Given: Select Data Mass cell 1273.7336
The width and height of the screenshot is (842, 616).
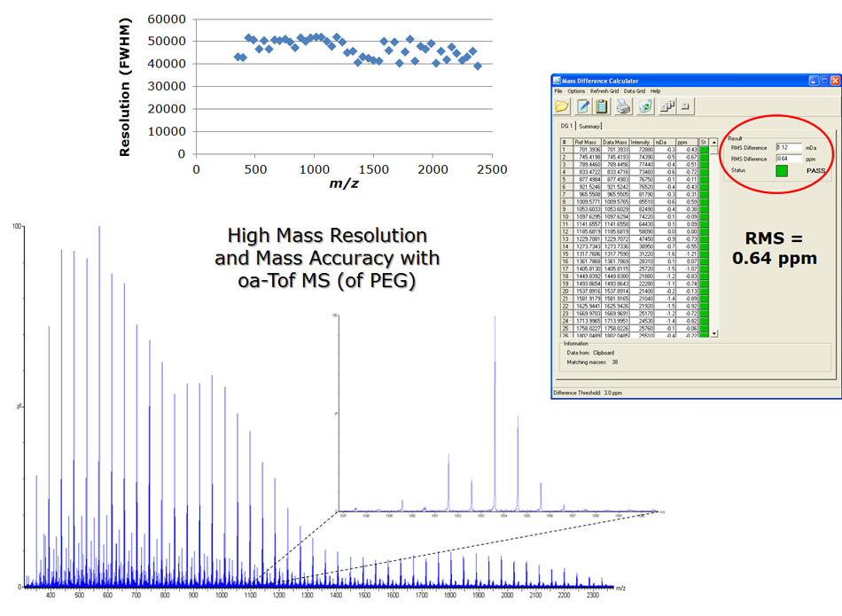Looking at the screenshot, I should (x=615, y=246).
